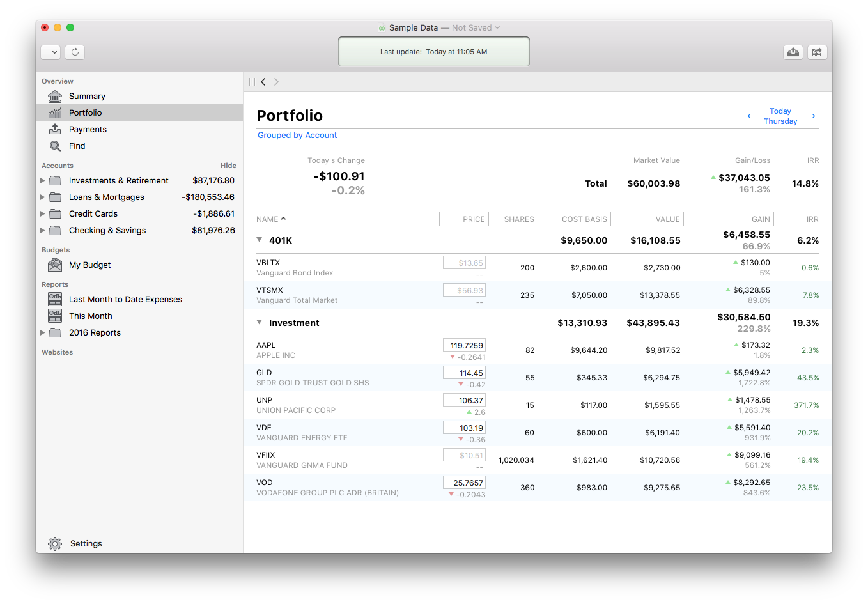Sort by the SHARES column header
Screen dimensions: 868x604
[x=519, y=219]
